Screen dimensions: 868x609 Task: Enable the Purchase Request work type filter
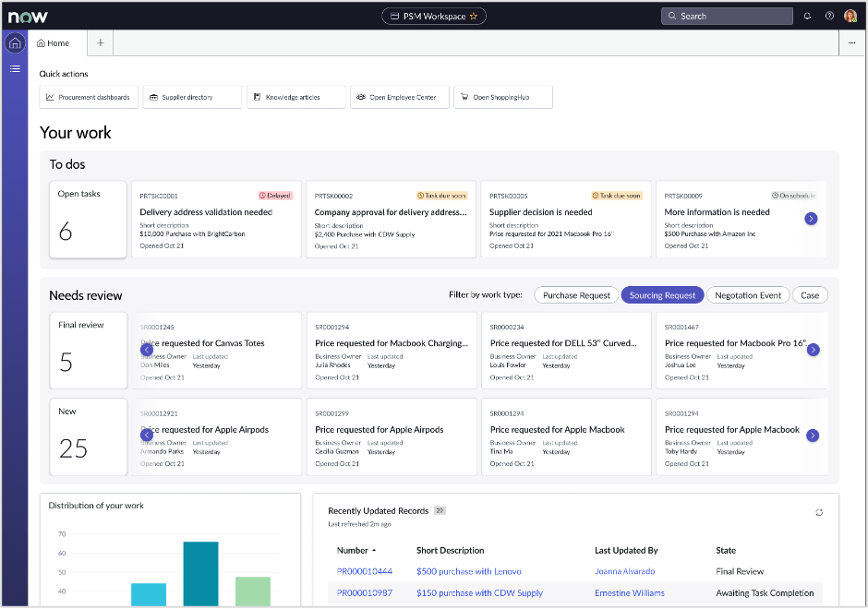[x=575, y=295]
